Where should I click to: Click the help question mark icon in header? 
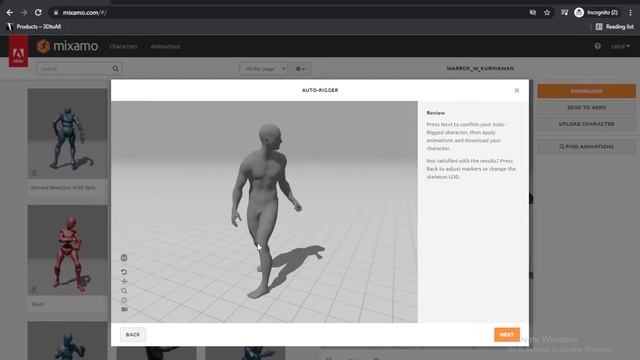point(598,46)
